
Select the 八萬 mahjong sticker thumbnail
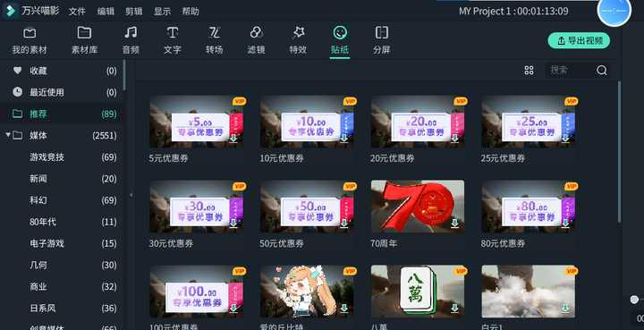(418, 291)
